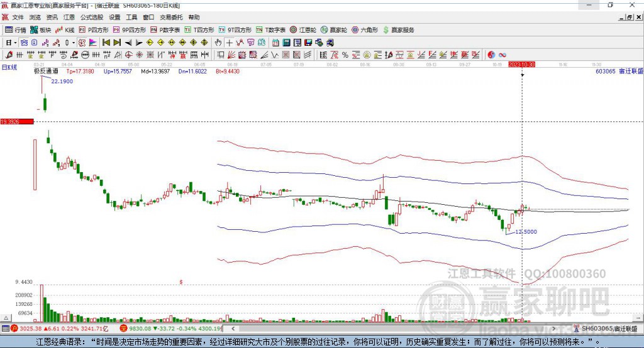The width and height of the screenshot is (644, 348).
Task: Open the P数字表 number table
Action: [165, 30]
